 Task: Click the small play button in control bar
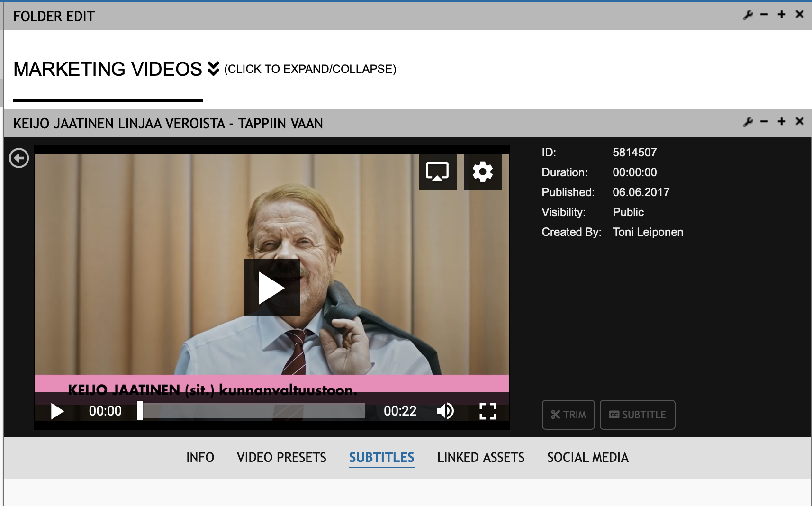(57, 411)
